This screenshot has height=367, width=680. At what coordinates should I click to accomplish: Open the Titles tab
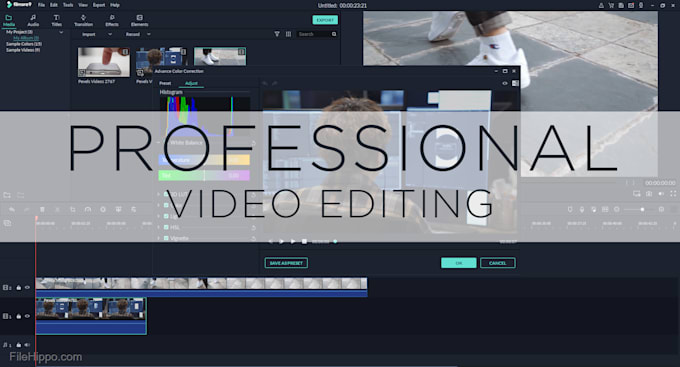56,20
